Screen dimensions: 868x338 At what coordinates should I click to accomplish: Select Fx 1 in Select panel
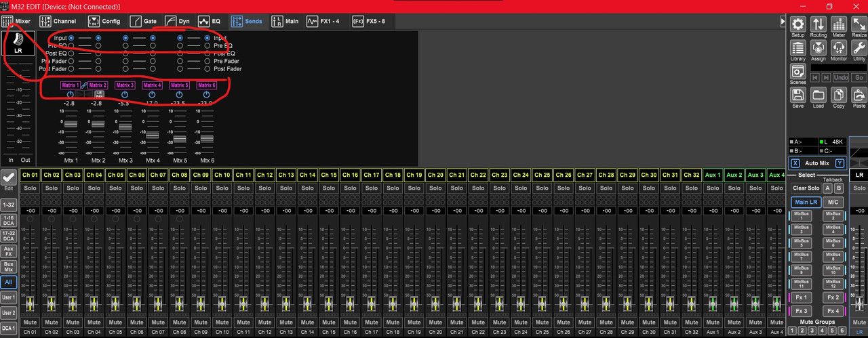[x=801, y=297]
